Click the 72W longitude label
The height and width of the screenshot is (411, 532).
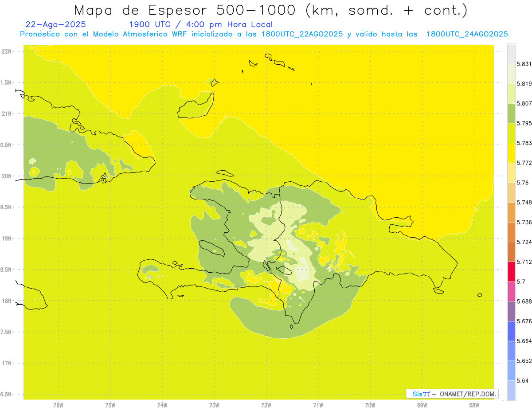click(x=266, y=405)
